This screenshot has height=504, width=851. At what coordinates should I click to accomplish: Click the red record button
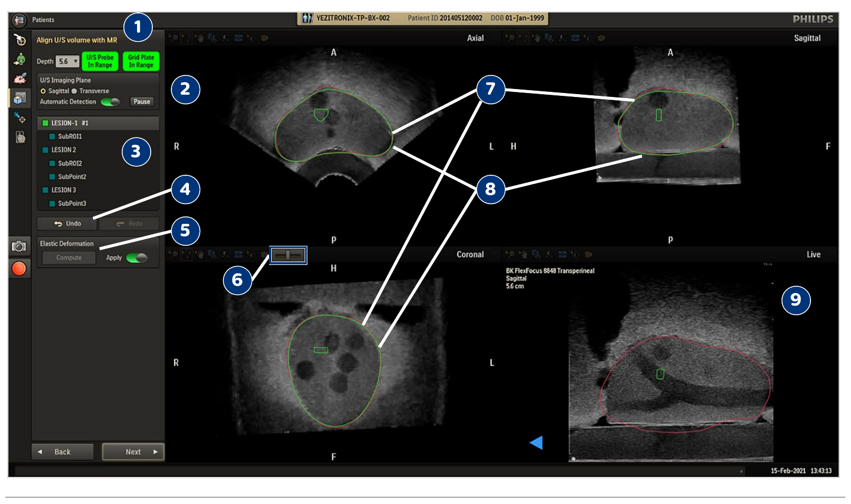click(19, 268)
